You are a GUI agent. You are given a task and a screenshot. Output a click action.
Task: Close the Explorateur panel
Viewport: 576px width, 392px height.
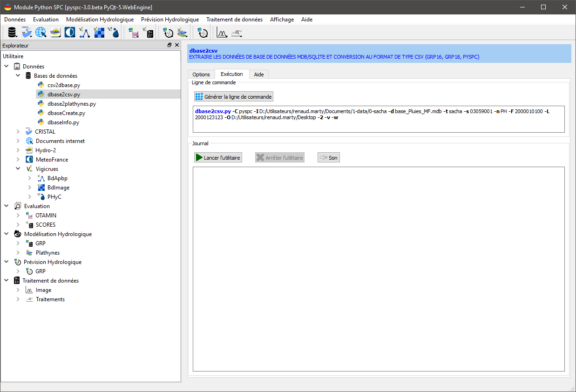[x=176, y=45]
